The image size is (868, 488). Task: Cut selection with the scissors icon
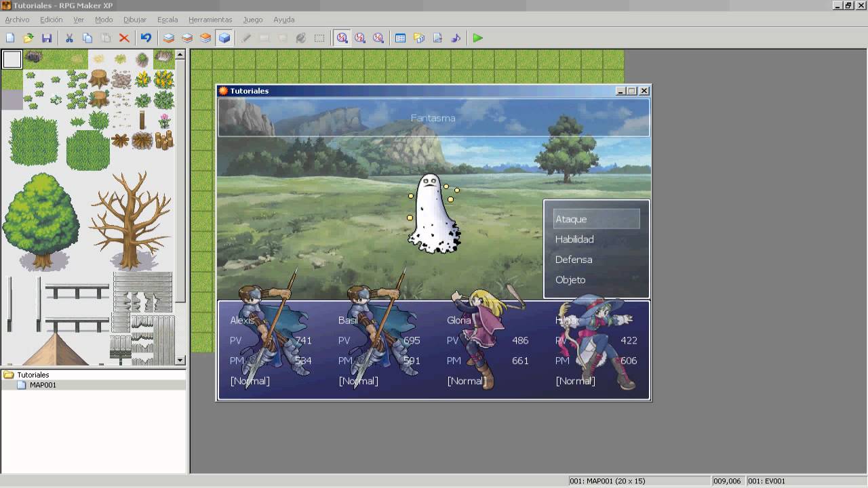(x=69, y=38)
